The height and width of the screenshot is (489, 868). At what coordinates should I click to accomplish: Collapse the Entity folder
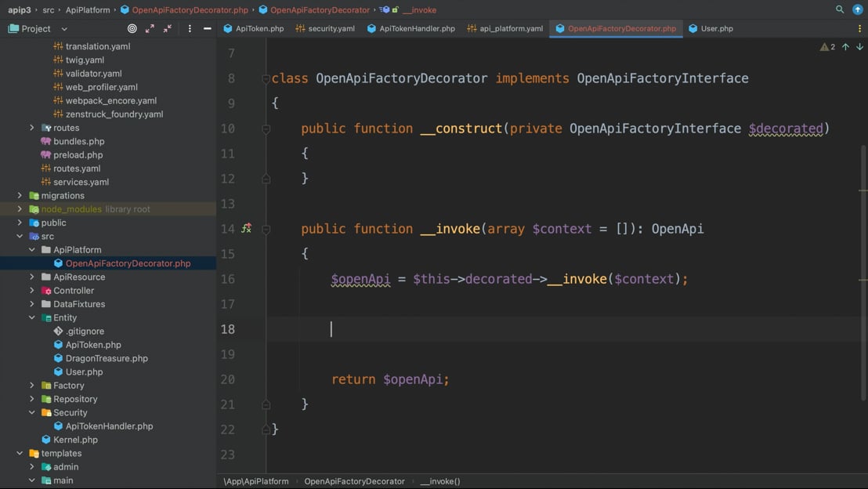click(x=31, y=318)
